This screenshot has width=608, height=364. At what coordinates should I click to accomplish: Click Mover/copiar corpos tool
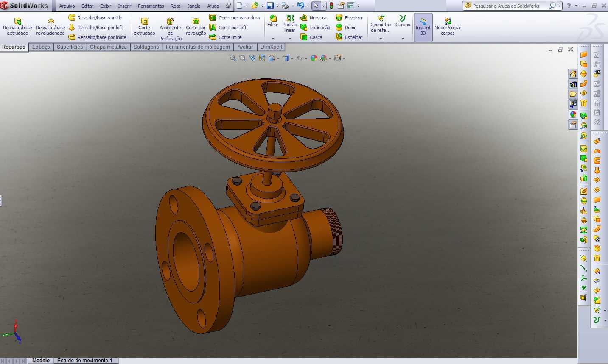click(448, 27)
